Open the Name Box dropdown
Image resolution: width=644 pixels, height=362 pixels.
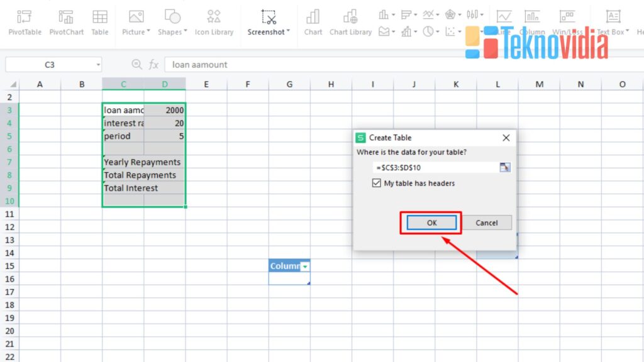98,64
